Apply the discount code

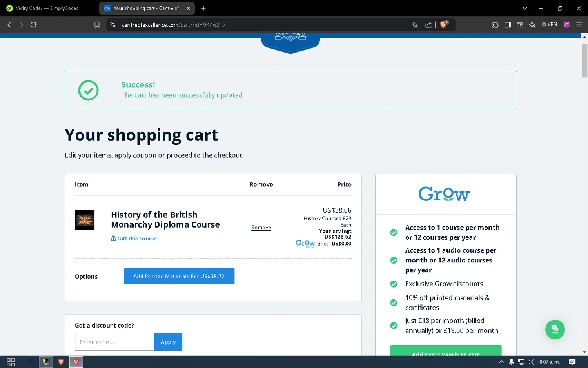[x=168, y=342]
